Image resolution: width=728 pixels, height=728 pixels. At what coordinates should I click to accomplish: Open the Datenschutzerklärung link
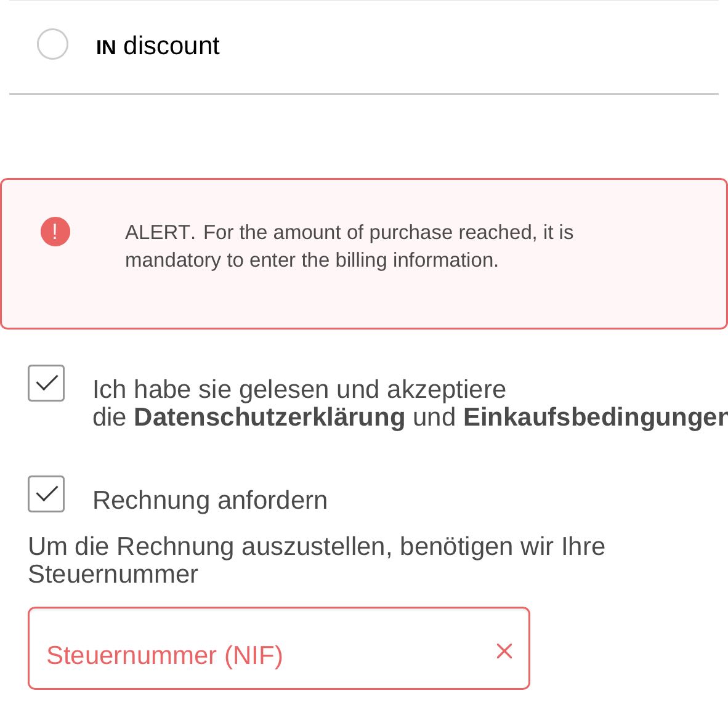pyautogui.click(x=269, y=417)
